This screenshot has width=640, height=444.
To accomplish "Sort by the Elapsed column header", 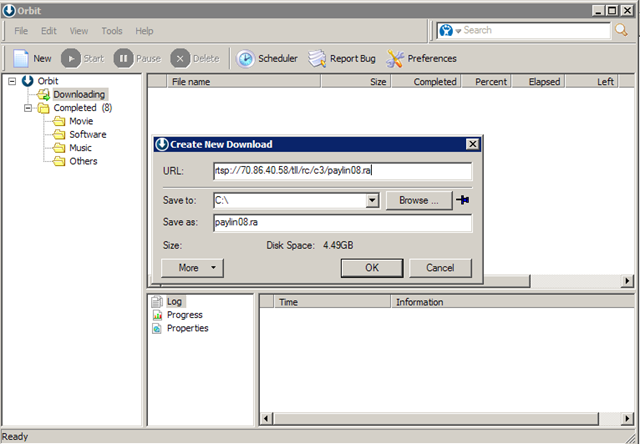I will (x=539, y=82).
